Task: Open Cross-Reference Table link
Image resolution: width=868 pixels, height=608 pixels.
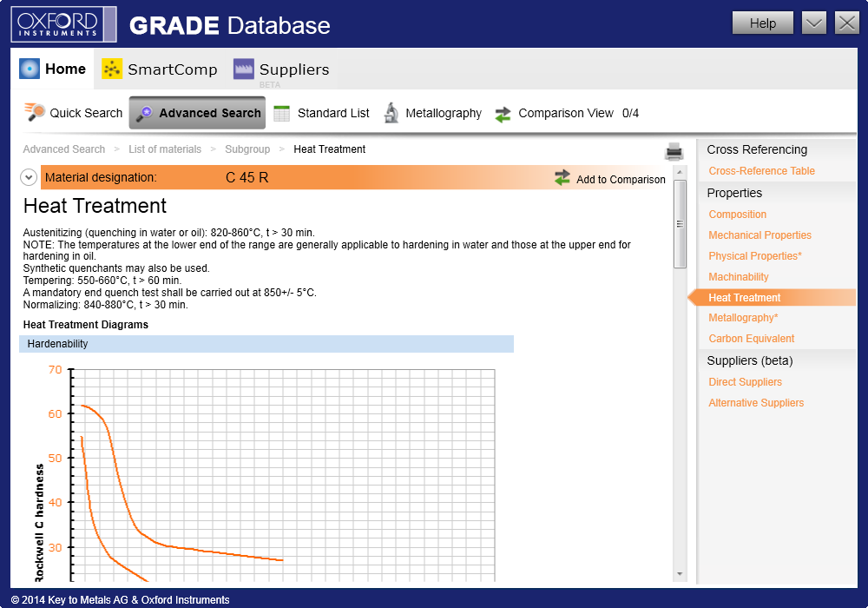Action: pos(762,171)
